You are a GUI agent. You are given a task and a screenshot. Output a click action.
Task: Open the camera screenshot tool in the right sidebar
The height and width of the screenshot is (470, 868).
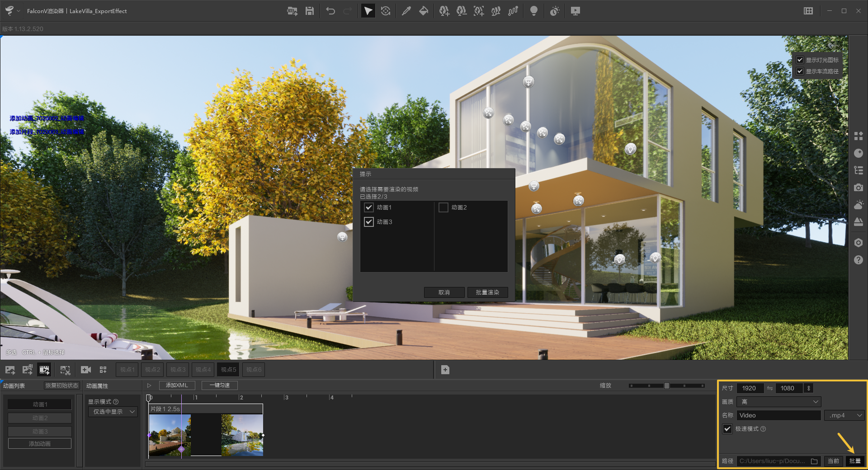click(859, 188)
